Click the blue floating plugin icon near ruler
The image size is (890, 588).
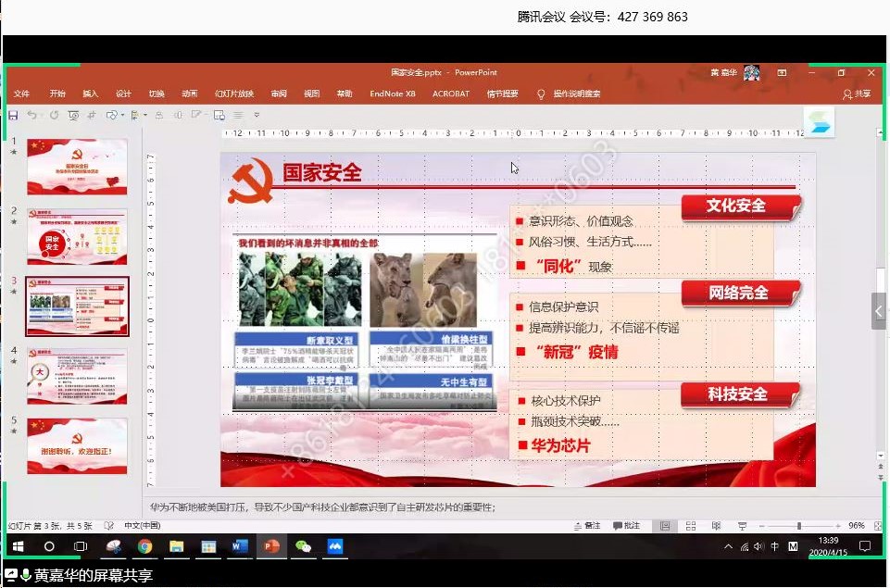point(819,121)
